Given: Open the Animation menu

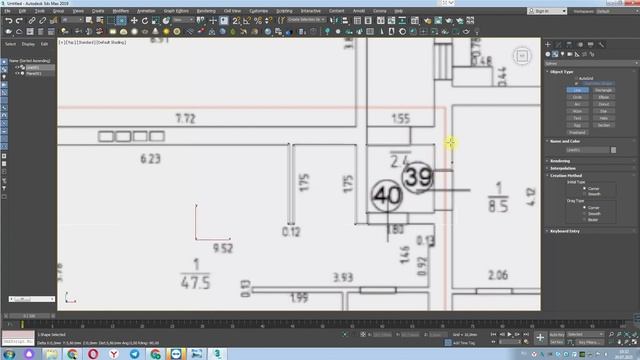Looking at the screenshot, I should tap(146, 11).
